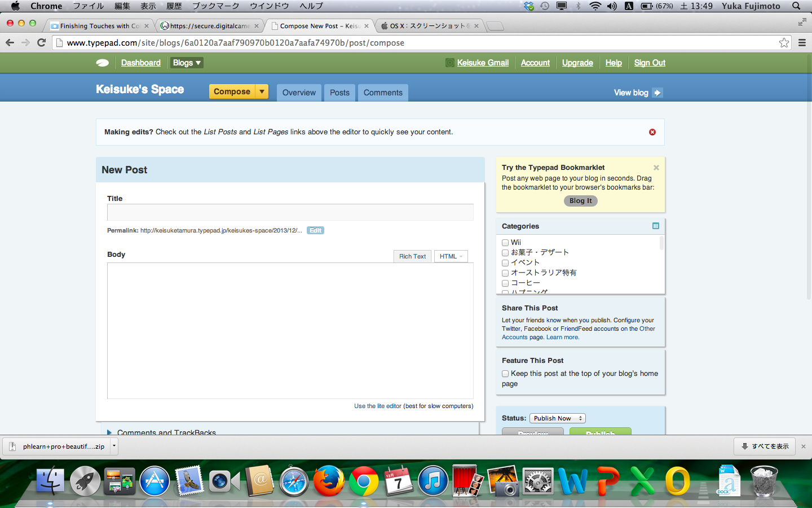This screenshot has height=508, width=812.
Task: Open Launchpad rocket icon in Dock
Action: click(x=85, y=481)
